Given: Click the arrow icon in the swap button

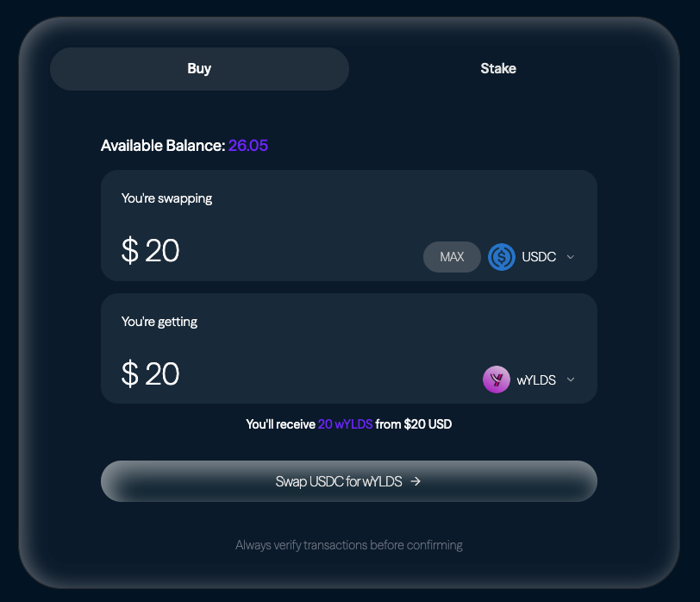Looking at the screenshot, I should 416,481.
